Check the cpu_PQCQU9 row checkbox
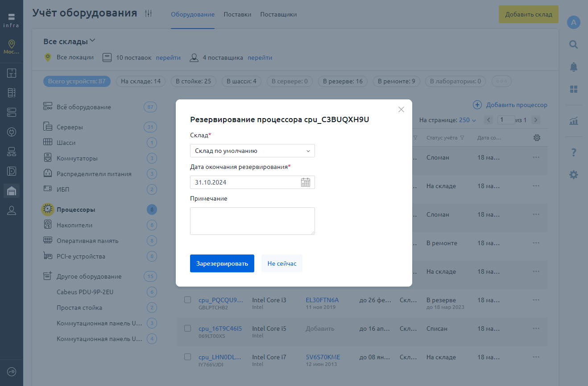Image resolution: width=588 pixels, height=386 pixels. 188,300
